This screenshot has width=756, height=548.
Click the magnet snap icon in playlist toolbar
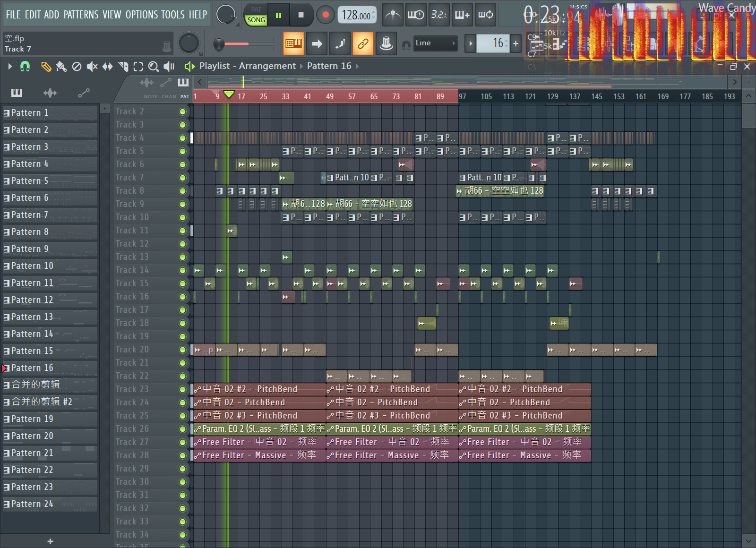tap(25, 67)
